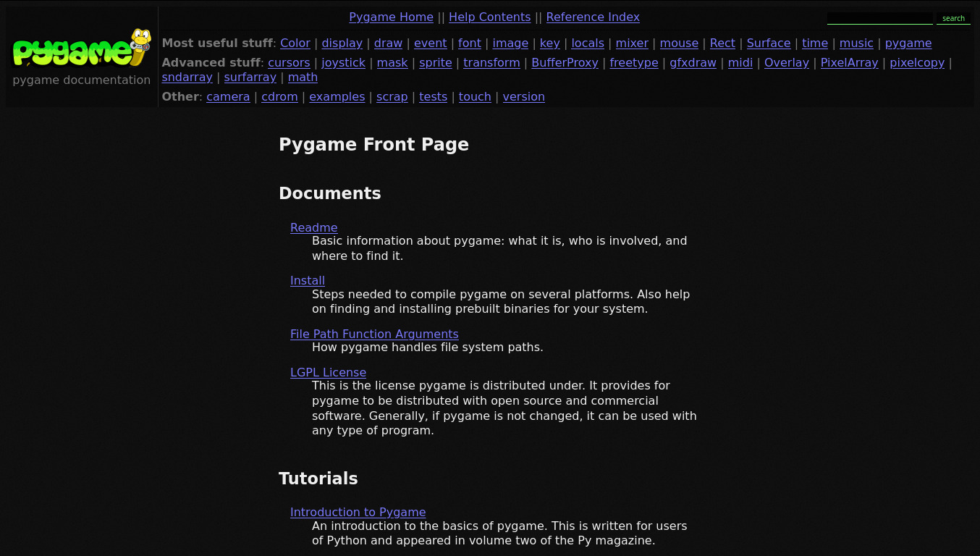Screen dimensions: 980x556
Task: Open the Pygame Home link
Action: pos(391,17)
